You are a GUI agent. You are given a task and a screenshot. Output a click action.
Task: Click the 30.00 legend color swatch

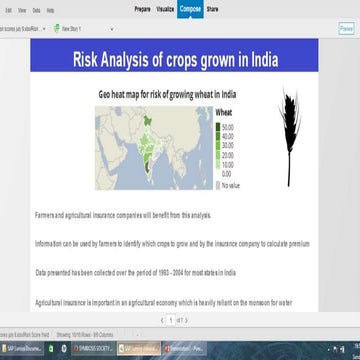pyautogui.click(x=218, y=145)
